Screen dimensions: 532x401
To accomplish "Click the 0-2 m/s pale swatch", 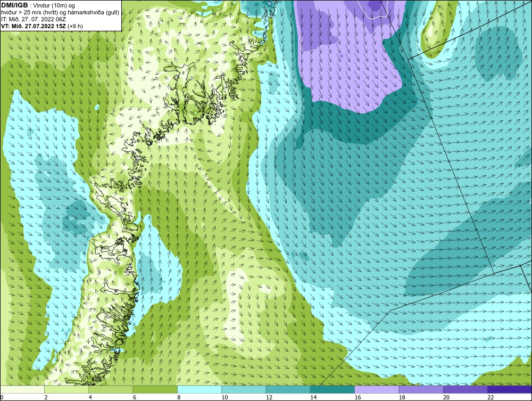I will tap(22, 389).
